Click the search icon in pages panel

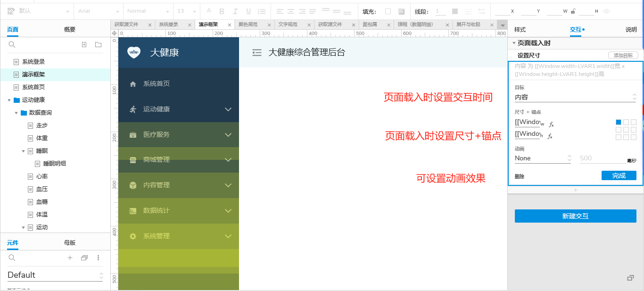(x=12, y=44)
